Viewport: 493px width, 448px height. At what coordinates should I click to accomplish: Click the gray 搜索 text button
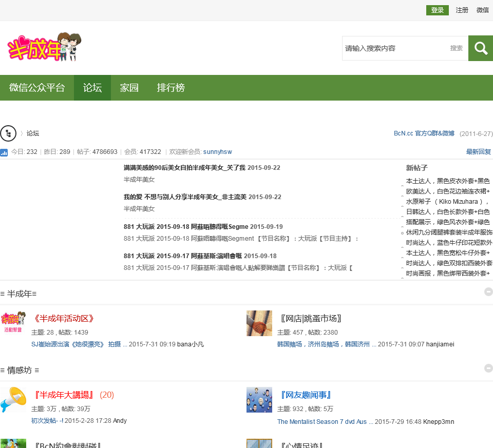click(456, 48)
